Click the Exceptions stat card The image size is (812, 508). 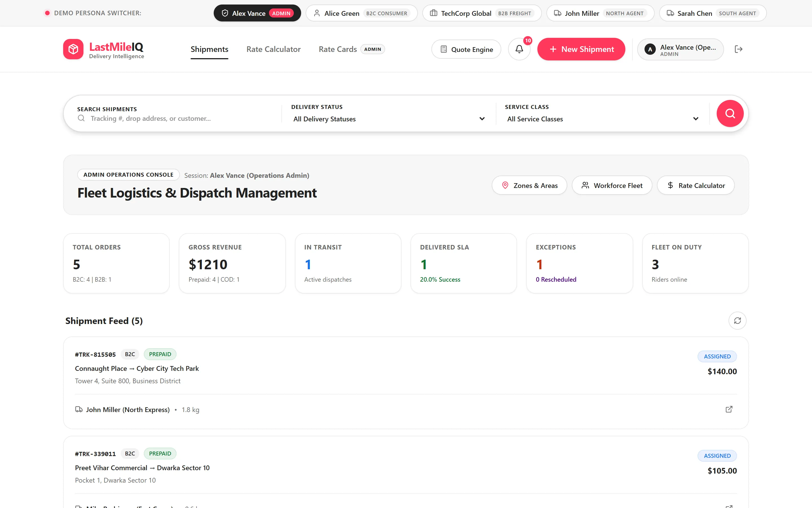tap(579, 263)
